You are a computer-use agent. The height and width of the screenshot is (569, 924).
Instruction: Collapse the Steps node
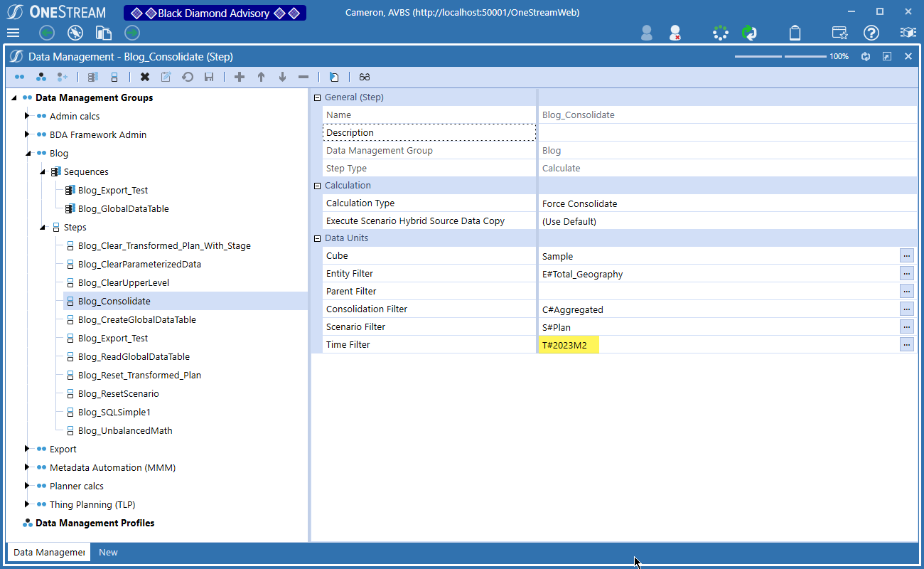coord(43,227)
